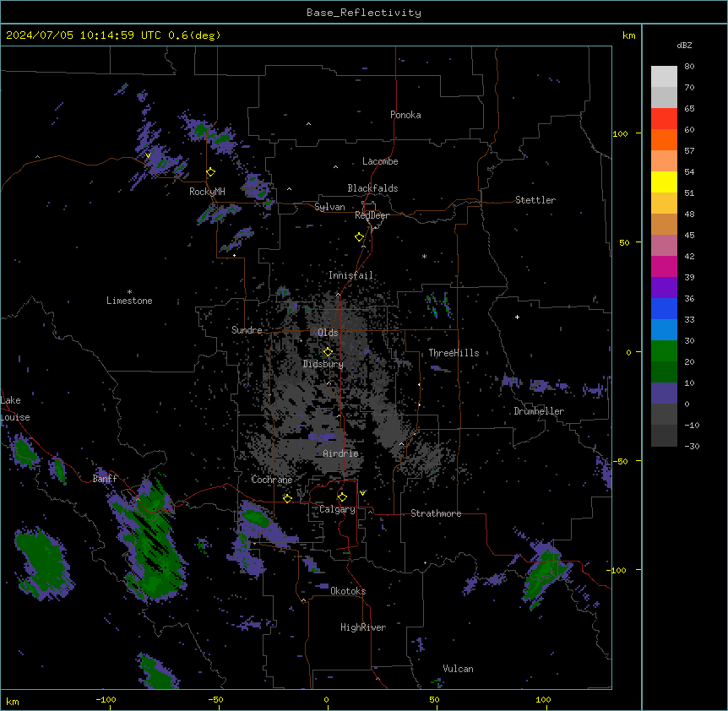
Task: Select the Vulcan town label
Action: (458, 669)
